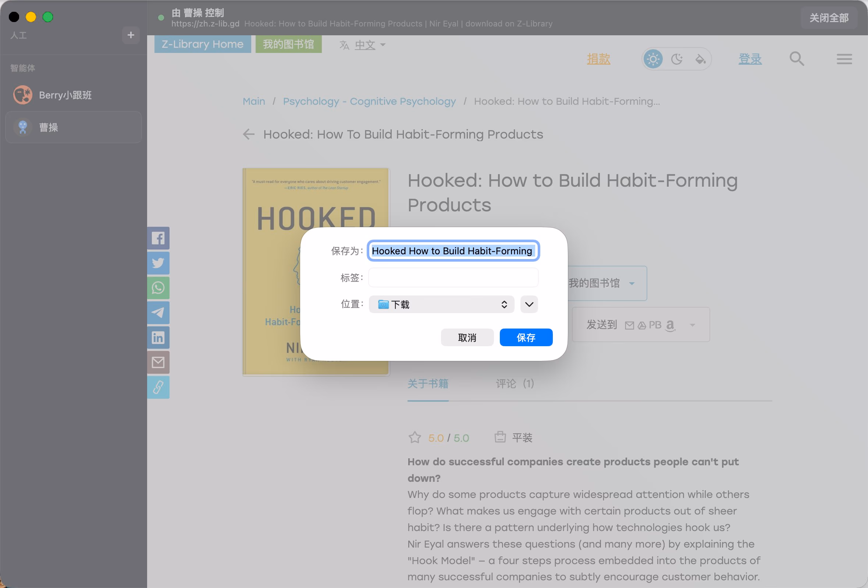
Task: Open Psychology - Cognitive Psychology breadcrumb
Action: click(369, 101)
